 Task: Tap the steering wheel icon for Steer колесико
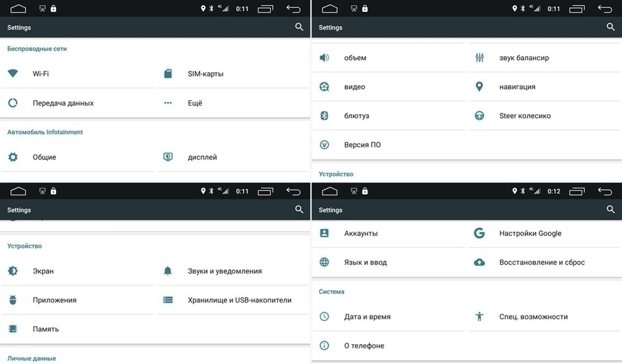click(480, 116)
